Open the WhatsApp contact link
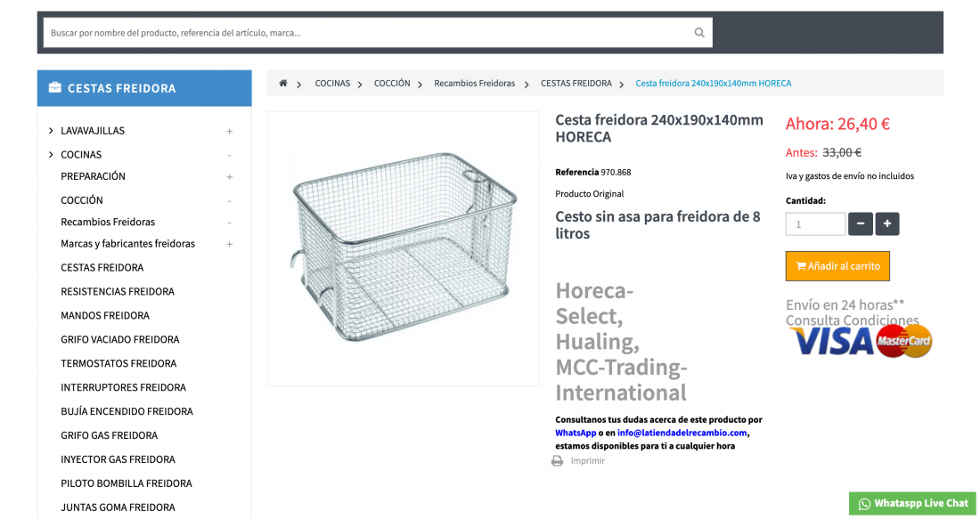Image resolution: width=980 pixels, height=519 pixels. pos(576,433)
